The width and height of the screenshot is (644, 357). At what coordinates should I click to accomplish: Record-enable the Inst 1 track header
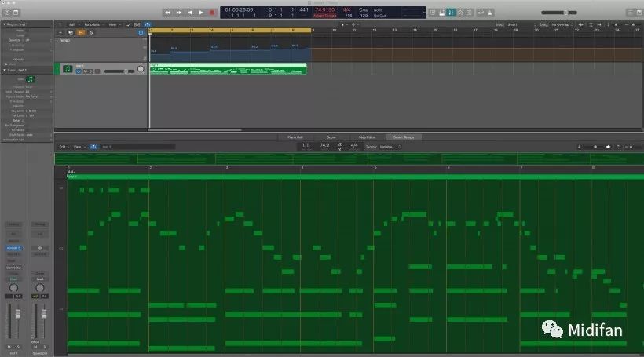click(x=97, y=71)
